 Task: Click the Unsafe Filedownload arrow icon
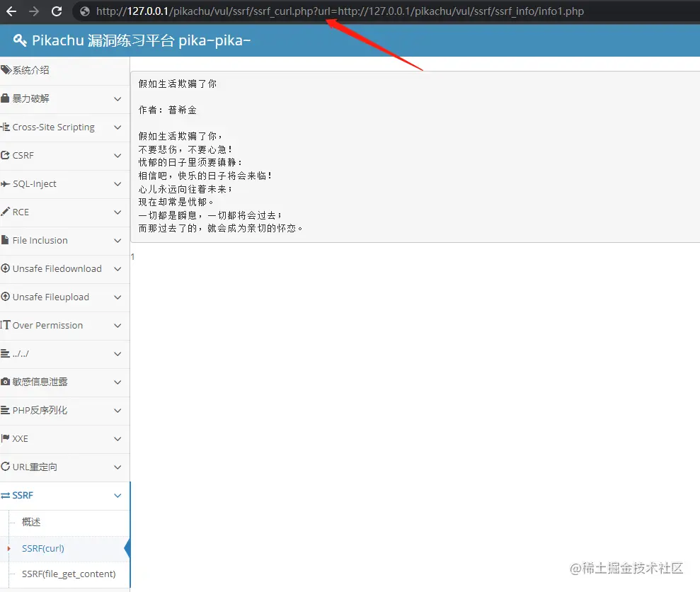[6, 268]
